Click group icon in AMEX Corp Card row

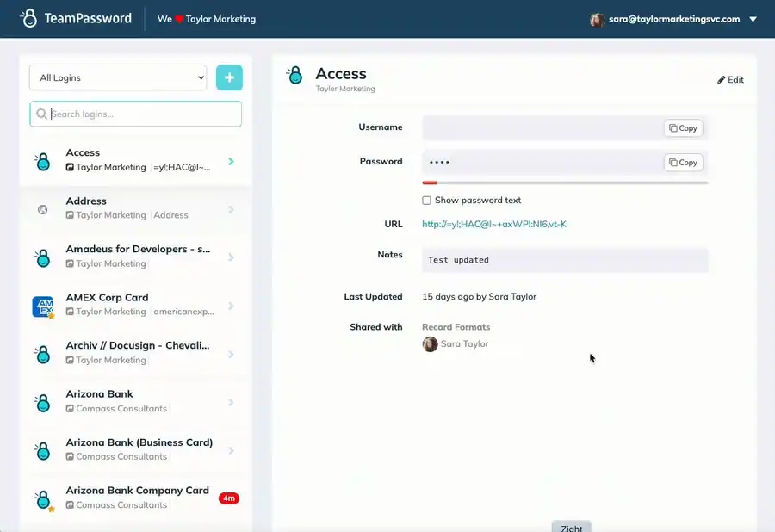pos(70,312)
